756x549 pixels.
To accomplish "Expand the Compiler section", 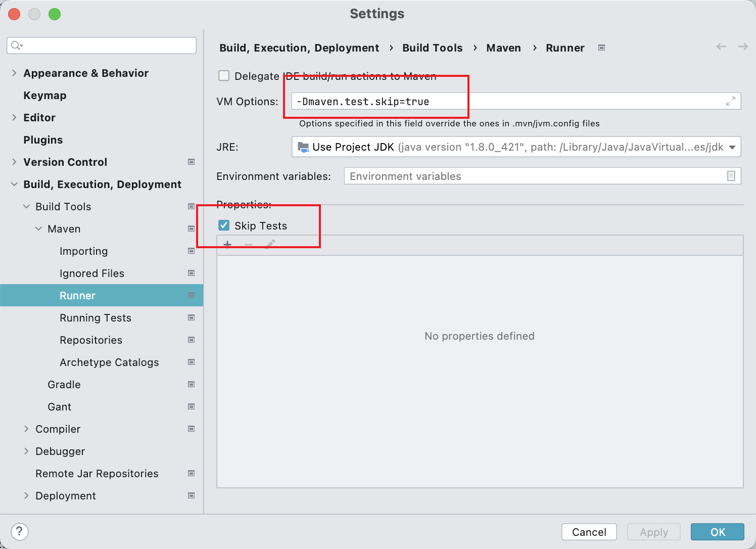I will [x=26, y=429].
